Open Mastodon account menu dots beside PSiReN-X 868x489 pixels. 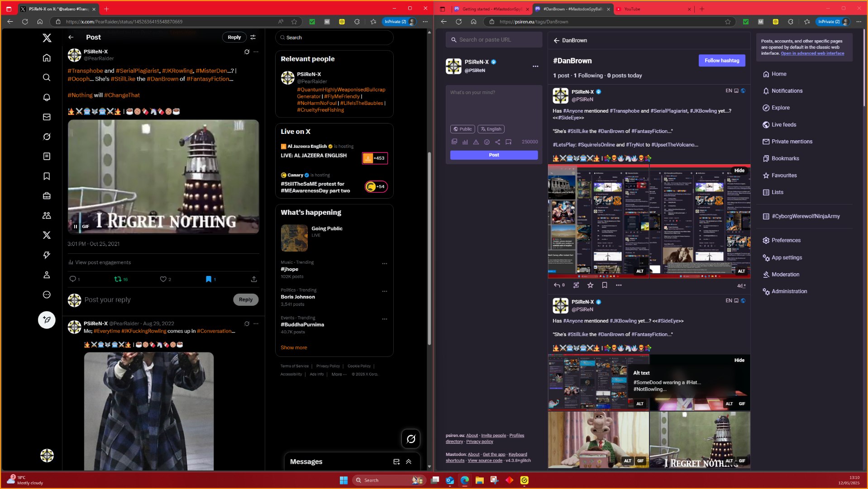pyautogui.click(x=535, y=66)
